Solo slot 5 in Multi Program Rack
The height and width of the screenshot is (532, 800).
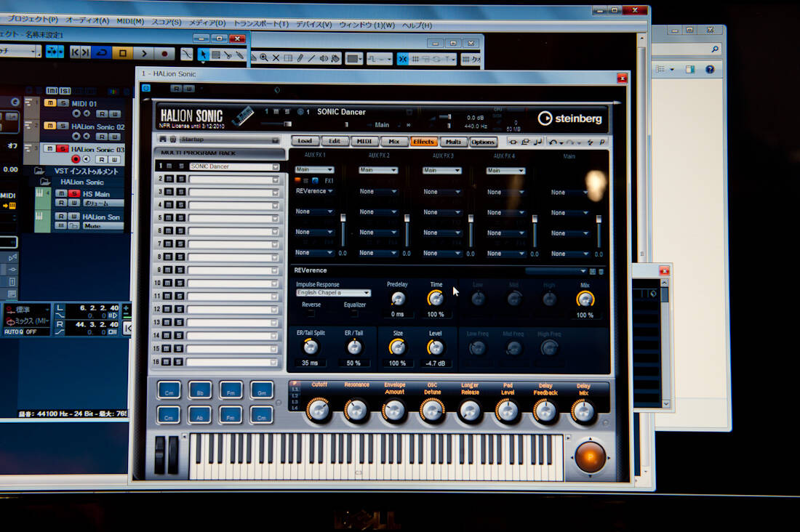tap(180, 218)
